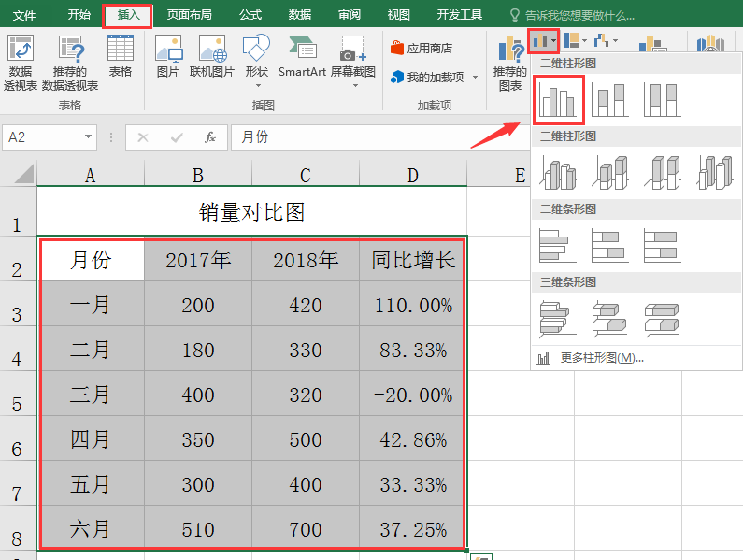
Task: Insert a table with the 表格 icon
Action: point(121,56)
